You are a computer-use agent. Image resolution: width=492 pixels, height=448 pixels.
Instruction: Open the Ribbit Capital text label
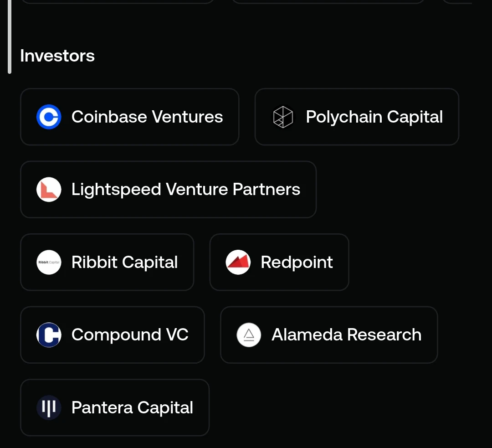(124, 262)
